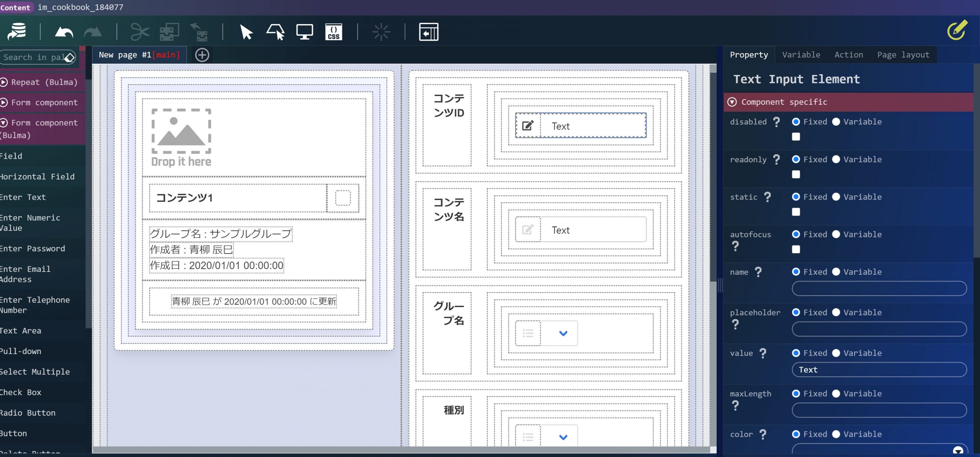Open the CSS editor icon

click(333, 32)
